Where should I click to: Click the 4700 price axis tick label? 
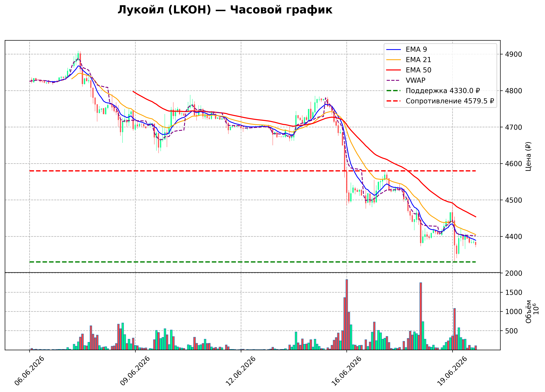[514, 127]
